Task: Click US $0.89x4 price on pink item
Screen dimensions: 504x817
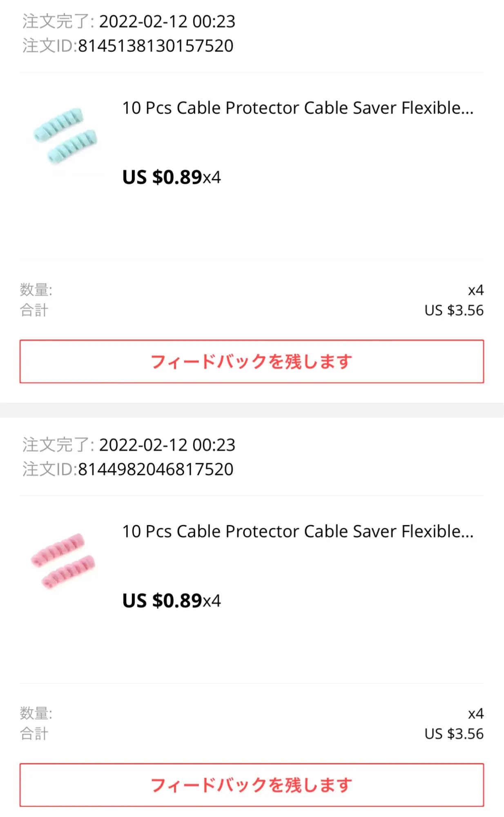Action: pyautogui.click(x=172, y=601)
